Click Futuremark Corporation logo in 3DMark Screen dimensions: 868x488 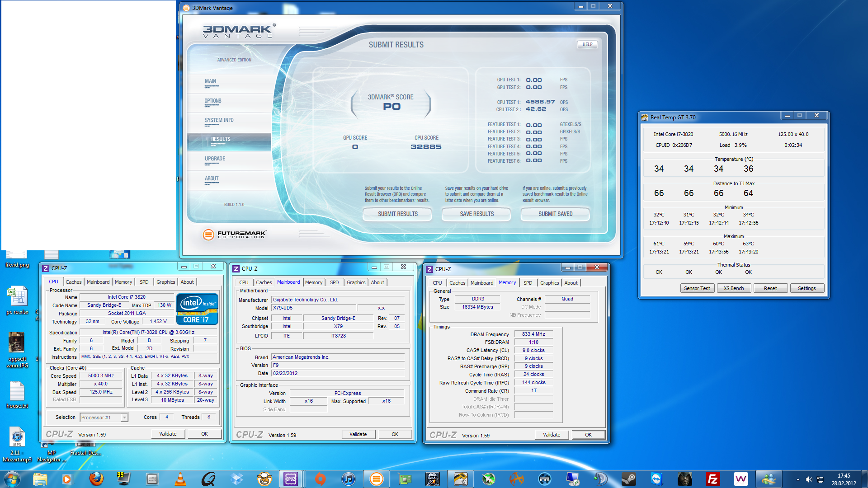tap(234, 234)
